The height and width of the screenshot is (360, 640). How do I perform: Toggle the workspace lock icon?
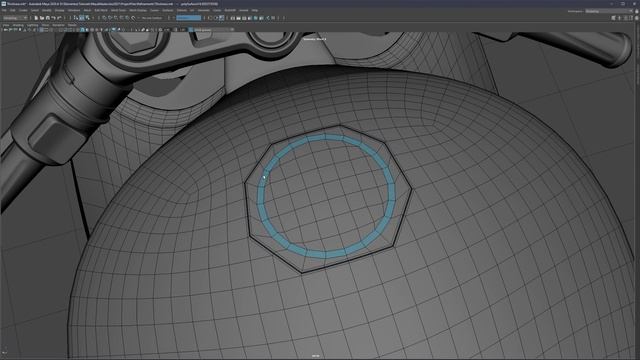(636, 11)
